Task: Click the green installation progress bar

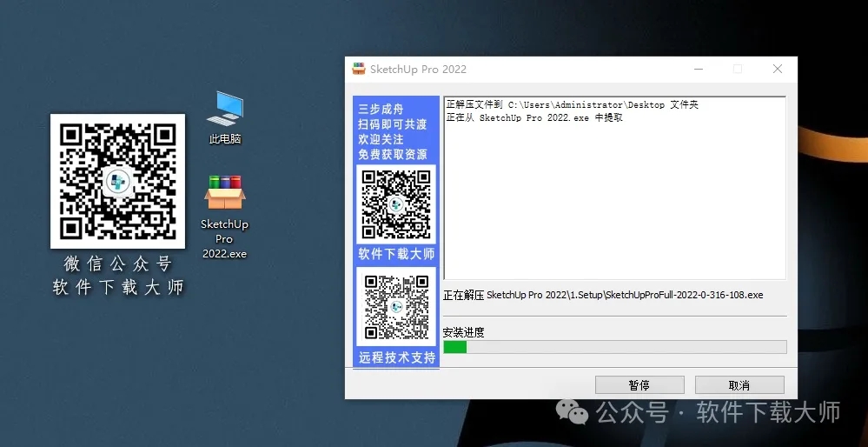Action: [455, 347]
